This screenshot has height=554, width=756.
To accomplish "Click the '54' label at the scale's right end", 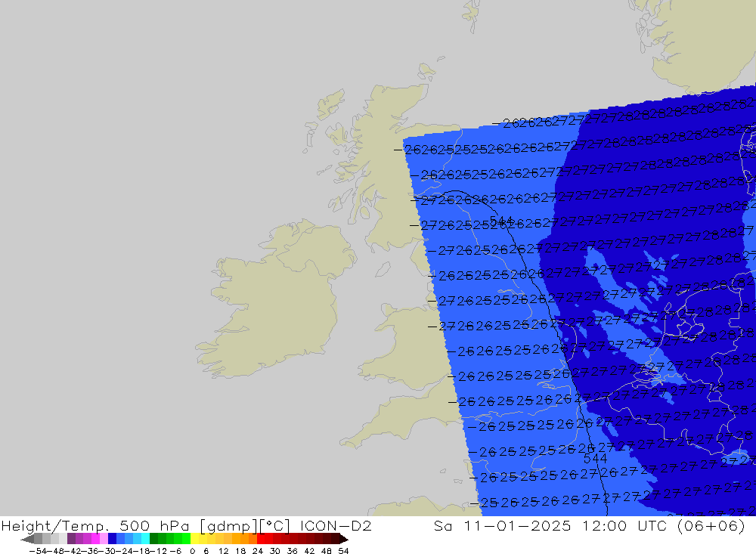I will [x=343, y=551].
